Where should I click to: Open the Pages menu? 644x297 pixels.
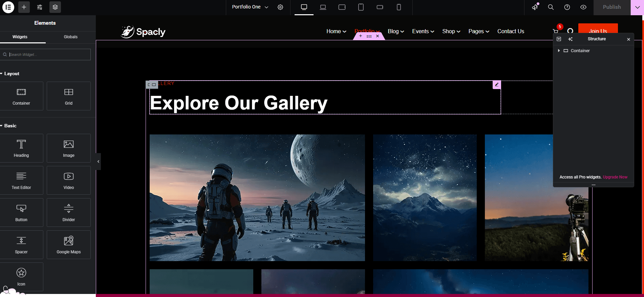(479, 31)
